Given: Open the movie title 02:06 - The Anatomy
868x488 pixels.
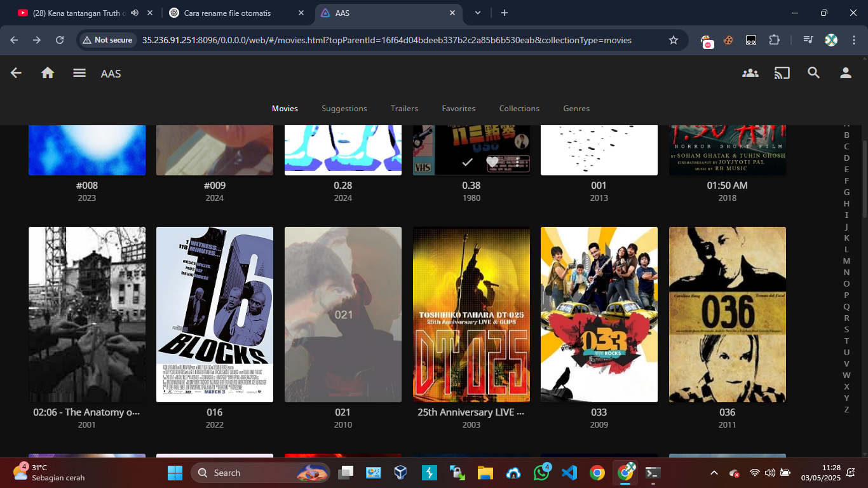Looking at the screenshot, I should tap(87, 412).
